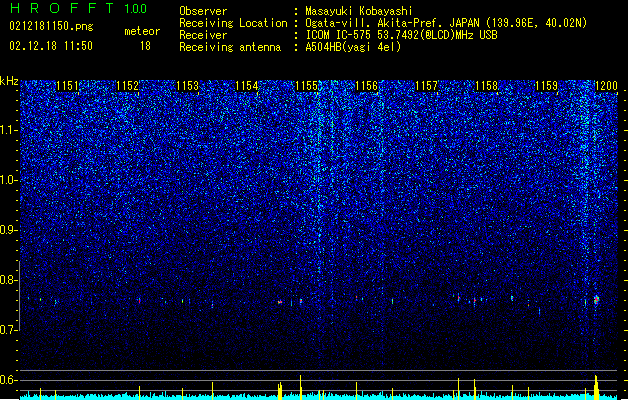The image size is (629, 400).
Task: Click the timestamp 02.12.18 11:50
Action: (51, 46)
